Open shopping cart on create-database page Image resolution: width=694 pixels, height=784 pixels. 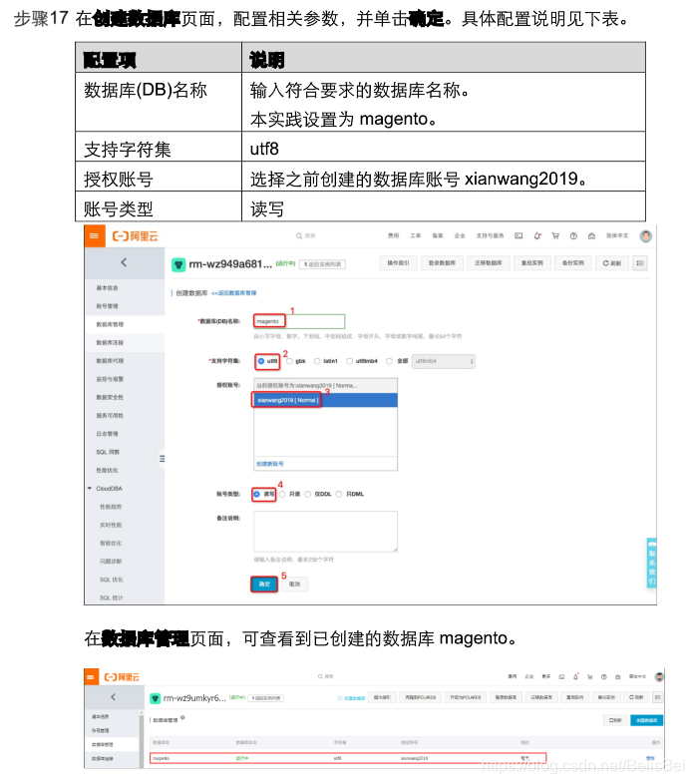coord(555,235)
